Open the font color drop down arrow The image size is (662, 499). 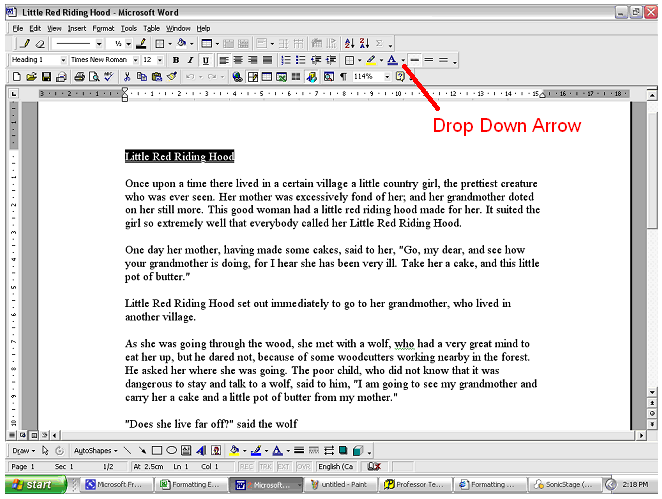403,61
